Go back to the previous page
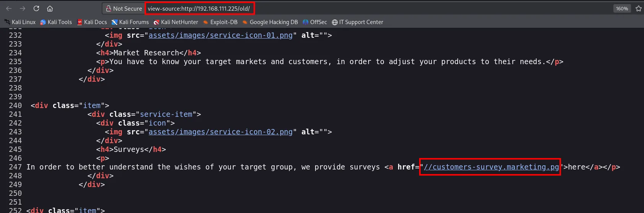Screen dimensions: 644x213 (9, 8)
